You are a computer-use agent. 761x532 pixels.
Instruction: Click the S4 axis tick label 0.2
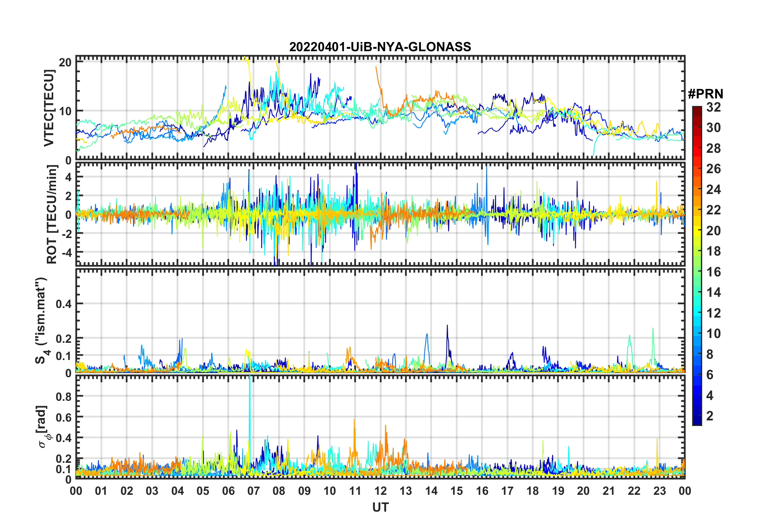coord(64,338)
